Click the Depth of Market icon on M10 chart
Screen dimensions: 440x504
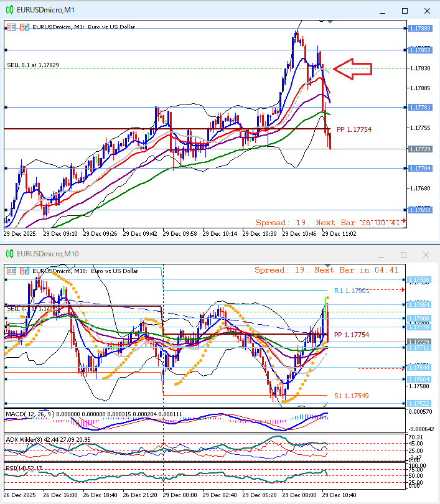coord(24,271)
